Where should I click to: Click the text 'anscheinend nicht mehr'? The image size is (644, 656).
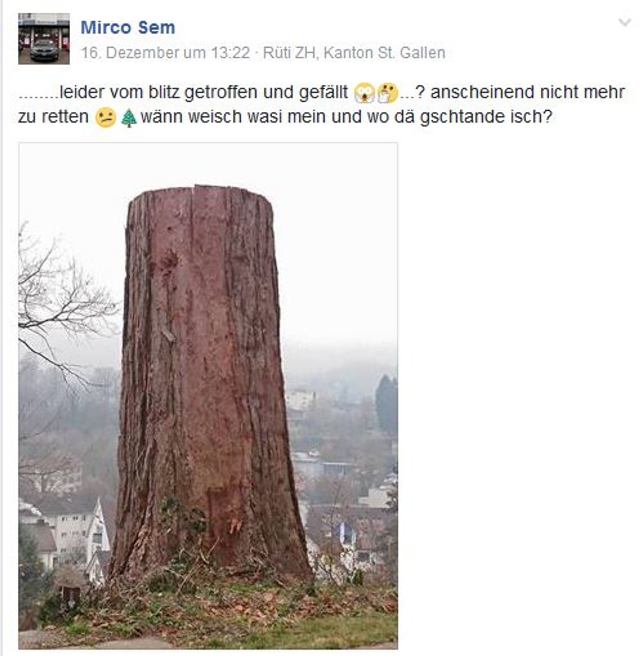pos(528,92)
